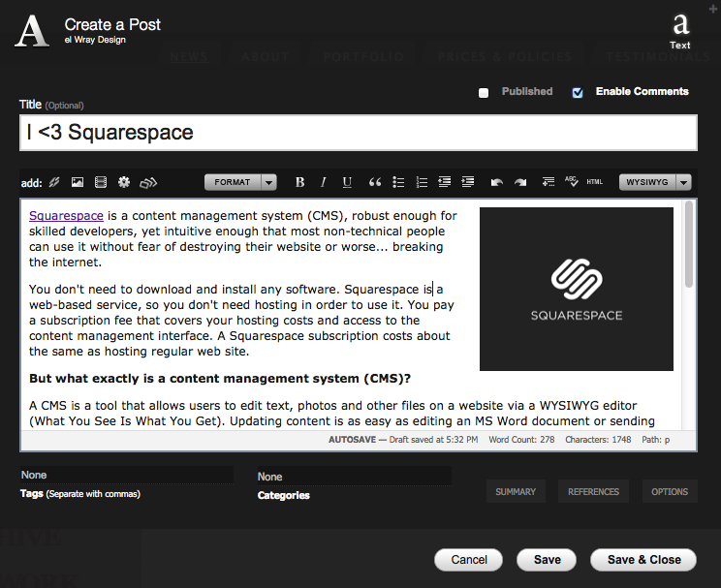
Task: Insert a bulleted list
Action: click(398, 182)
